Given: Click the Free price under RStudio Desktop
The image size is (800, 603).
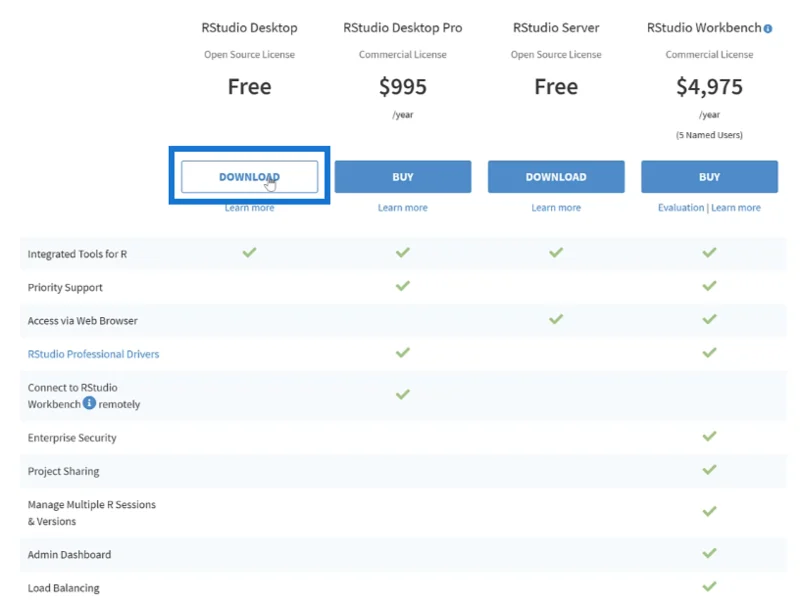Looking at the screenshot, I should tap(249, 87).
